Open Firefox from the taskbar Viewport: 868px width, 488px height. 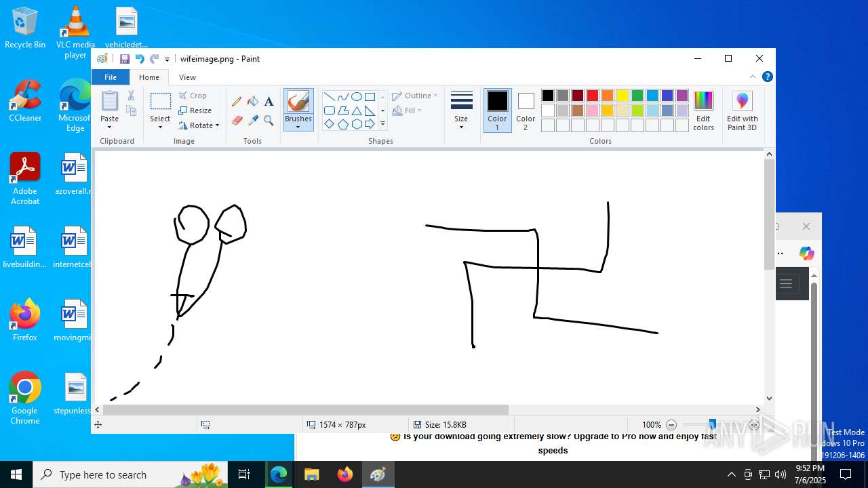[x=345, y=474]
